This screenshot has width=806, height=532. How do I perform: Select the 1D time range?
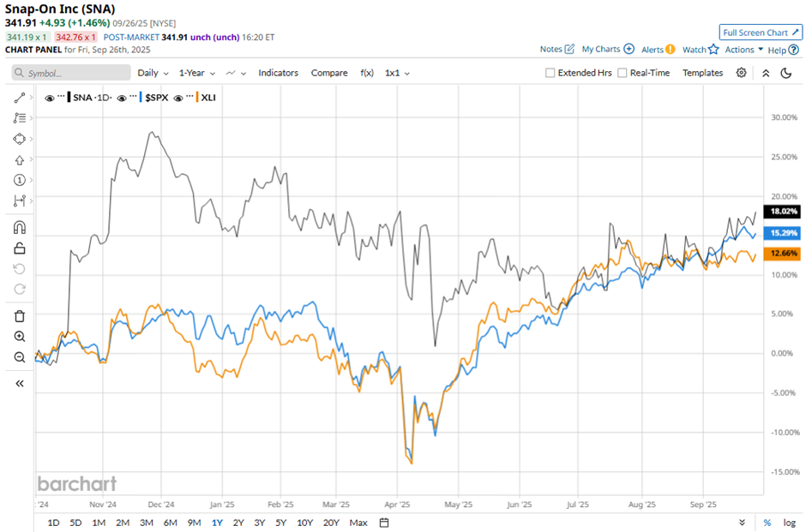click(x=53, y=523)
